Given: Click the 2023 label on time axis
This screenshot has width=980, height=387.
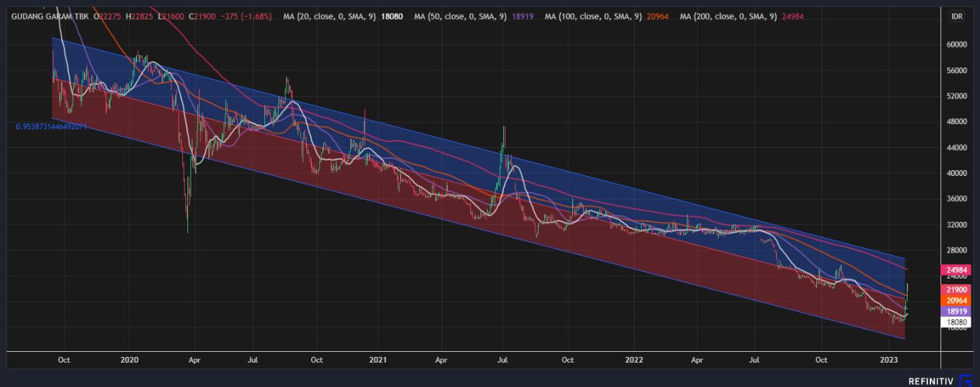Looking at the screenshot, I should click(x=889, y=358).
